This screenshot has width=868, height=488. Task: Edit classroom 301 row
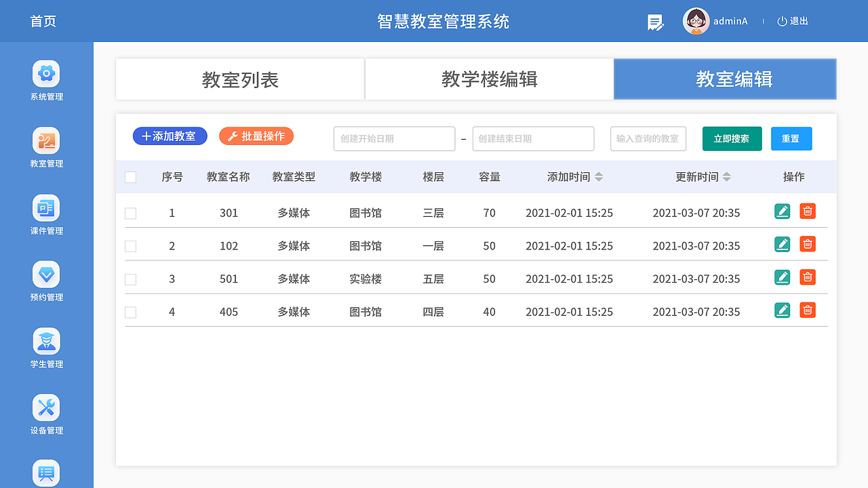coord(783,211)
